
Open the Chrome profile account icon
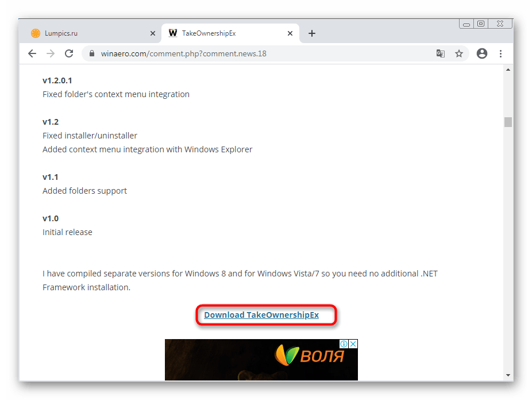(482, 53)
